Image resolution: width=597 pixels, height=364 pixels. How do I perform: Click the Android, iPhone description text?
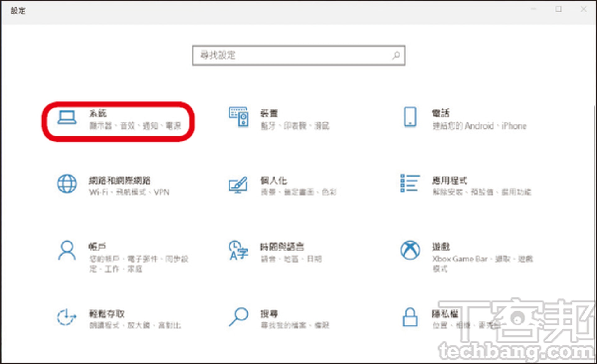[479, 126]
